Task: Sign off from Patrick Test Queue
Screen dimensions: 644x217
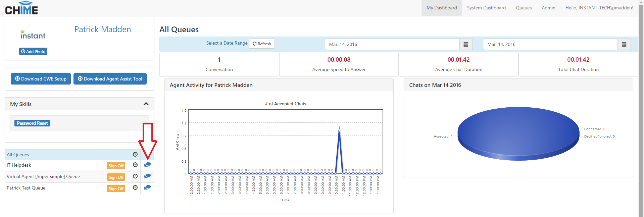Action: pyautogui.click(x=116, y=189)
